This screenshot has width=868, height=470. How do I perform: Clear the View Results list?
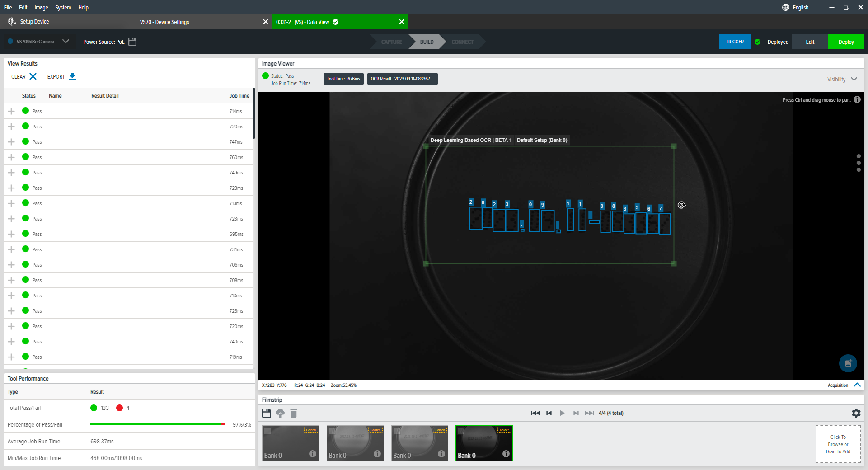33,76
